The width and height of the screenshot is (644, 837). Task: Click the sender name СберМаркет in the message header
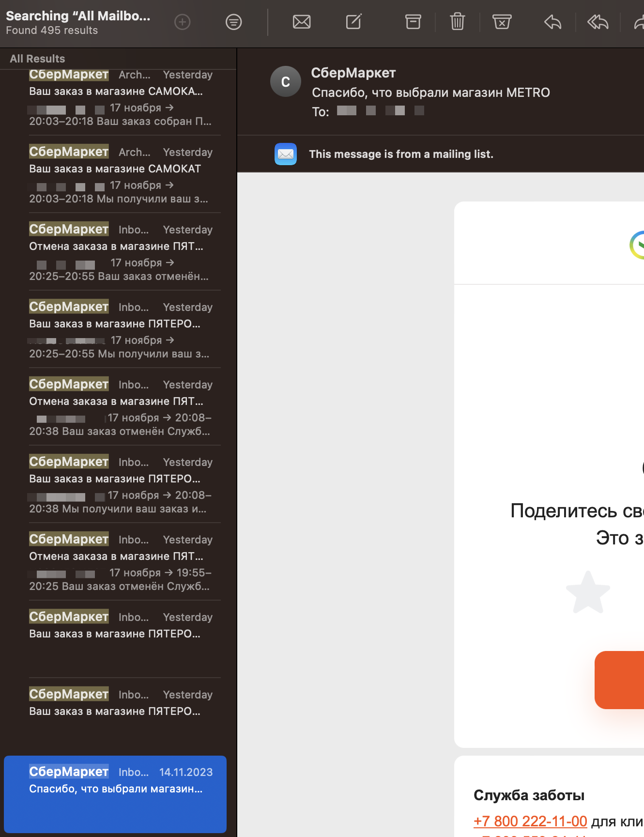pyautogui.click(x=353, y=73)
